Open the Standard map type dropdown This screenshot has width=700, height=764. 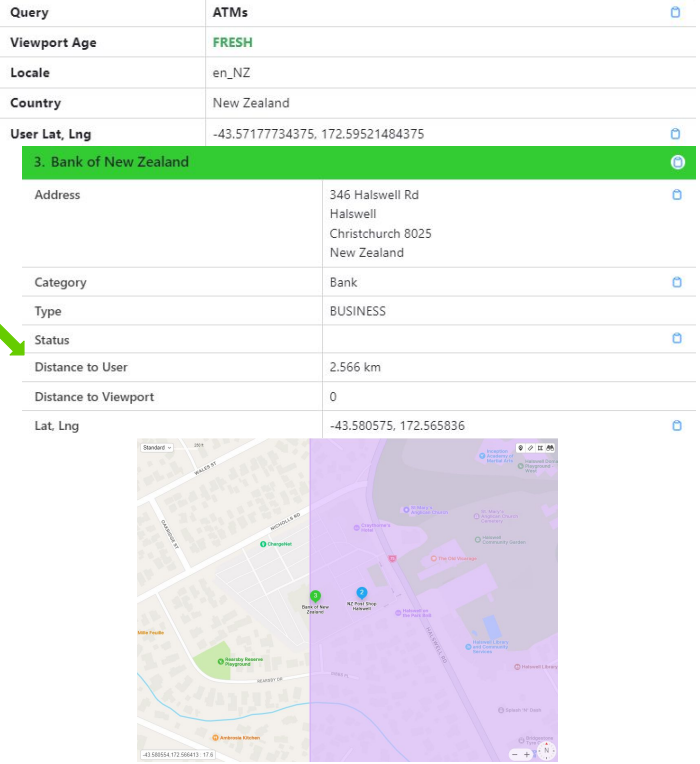coord(157,448)
